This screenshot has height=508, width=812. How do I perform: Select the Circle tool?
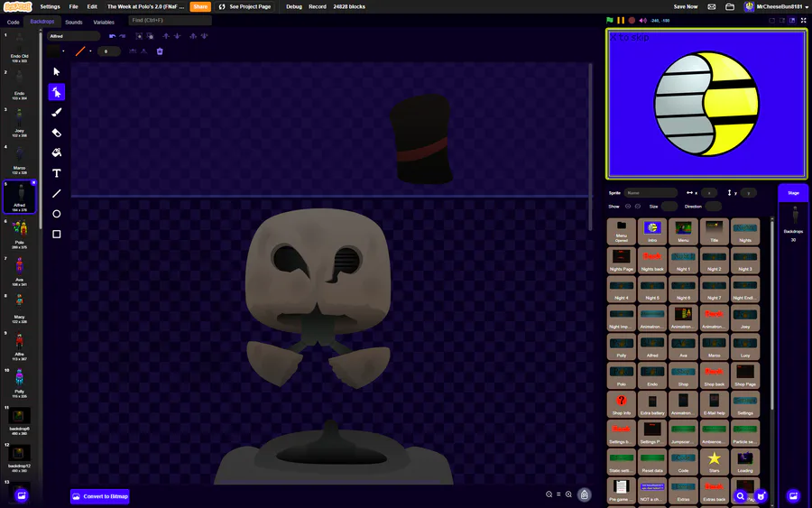coord(57,213)
